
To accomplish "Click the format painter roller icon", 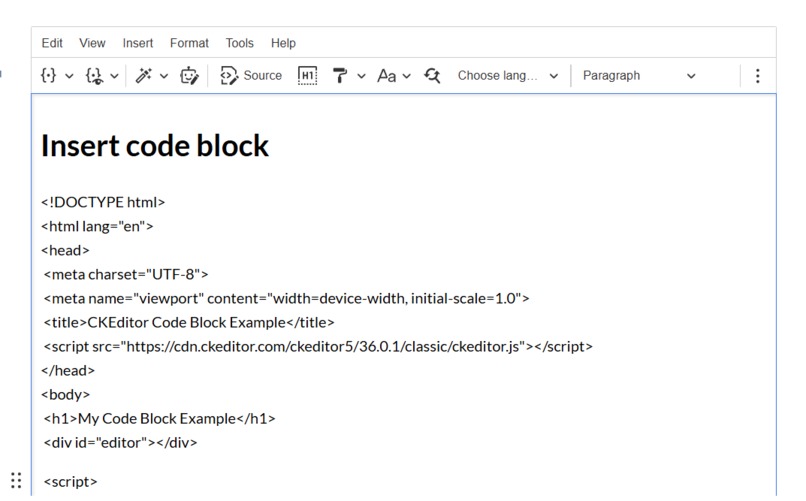I will tap(340, 76).
